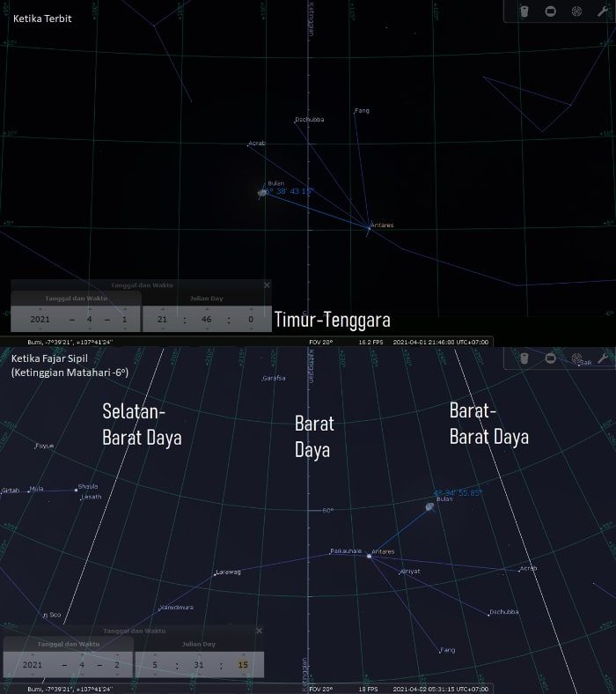Switch to Julian Day tab above 21:46:0
Viewport: 616px width, 694px height.
[x=207, y=299]
